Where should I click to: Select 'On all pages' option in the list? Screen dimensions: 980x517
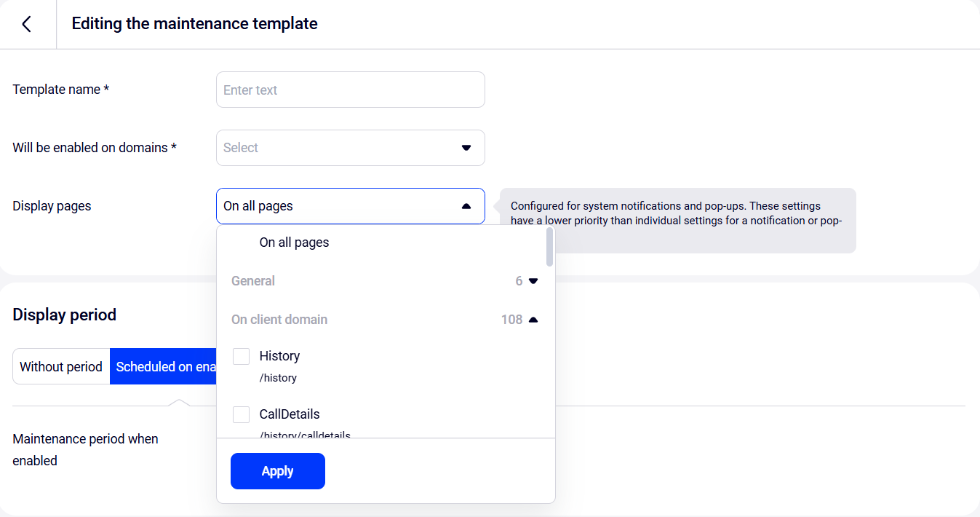294,242
